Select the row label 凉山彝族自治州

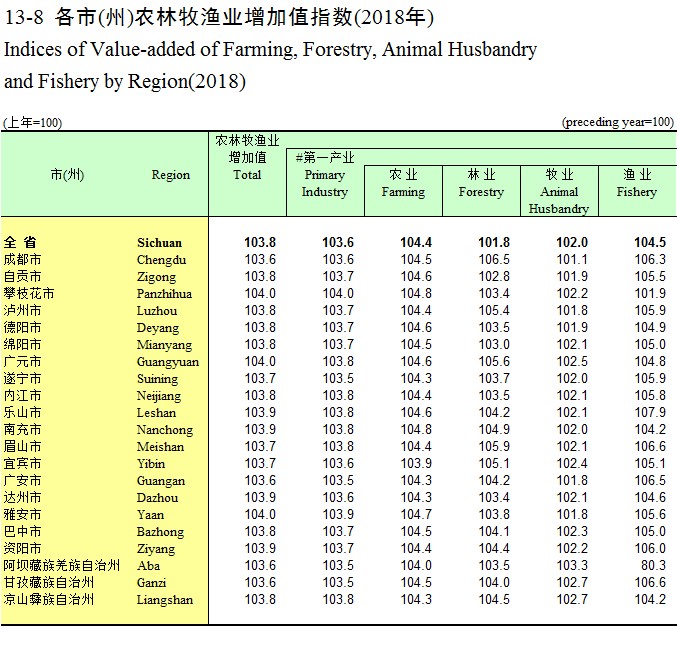(49, 599)
